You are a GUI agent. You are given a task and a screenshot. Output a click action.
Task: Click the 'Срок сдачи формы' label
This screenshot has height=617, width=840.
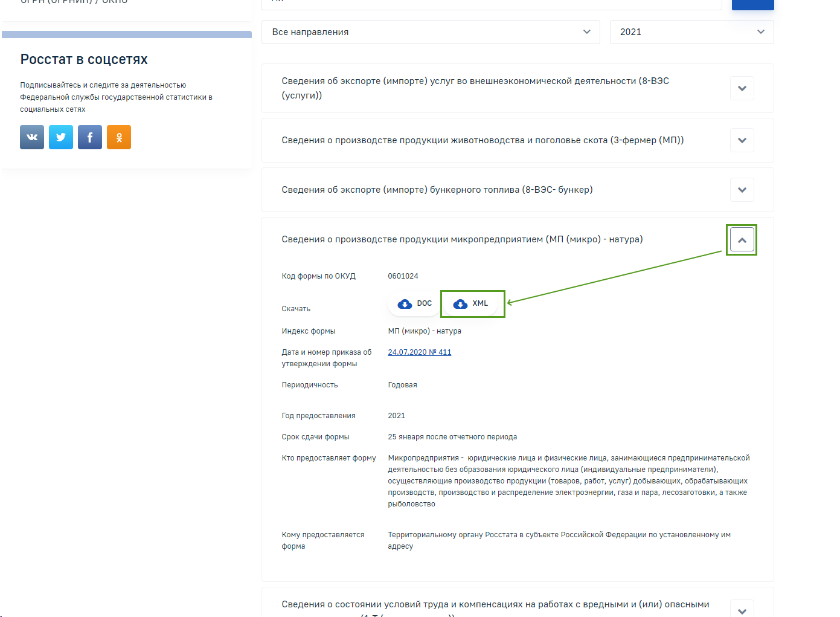click(316, 437)
